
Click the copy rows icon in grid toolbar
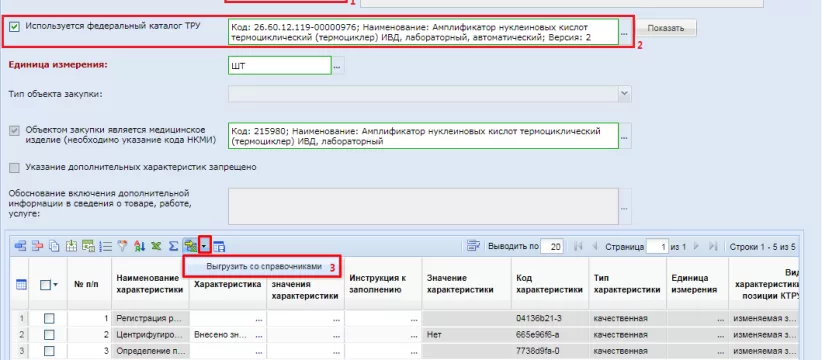[54, 246]
